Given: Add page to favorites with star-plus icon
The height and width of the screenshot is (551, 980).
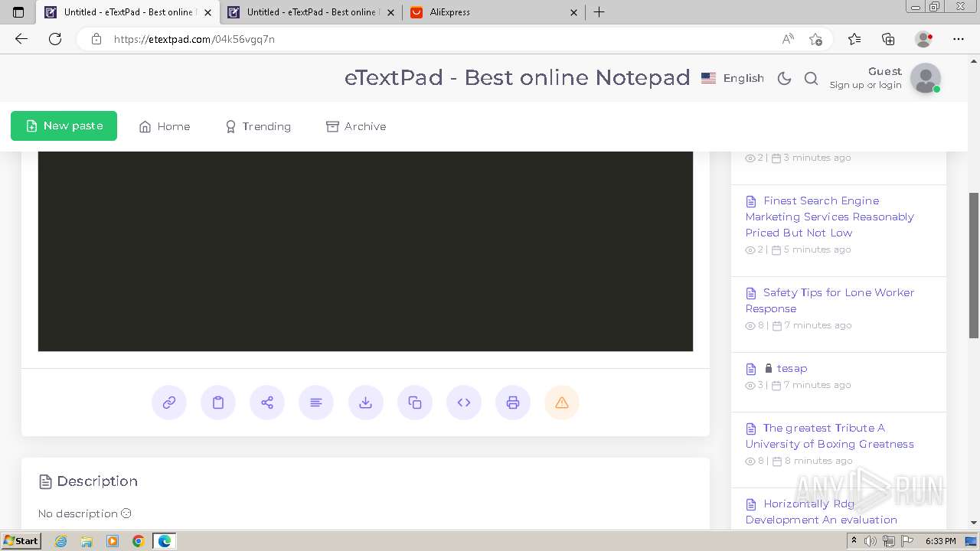Looking at the screenshot, I should pyautogui.click(x=815, y=39).
